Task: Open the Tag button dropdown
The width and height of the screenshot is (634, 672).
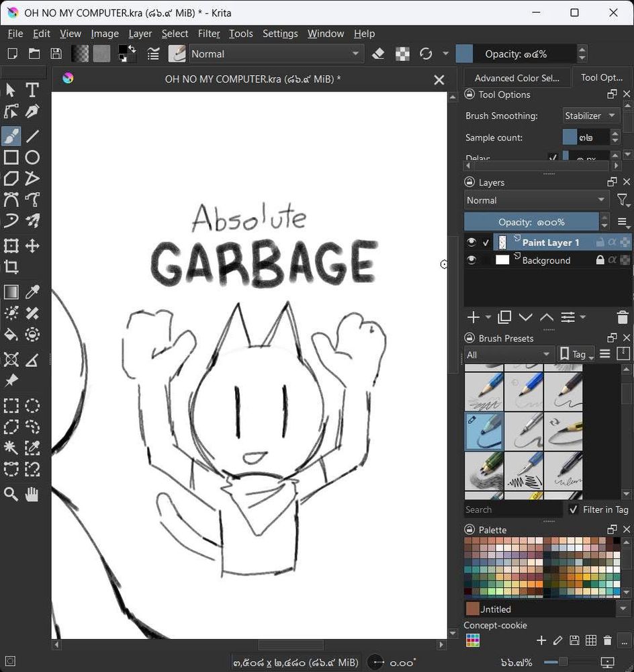Action: [x=576, y=354]
